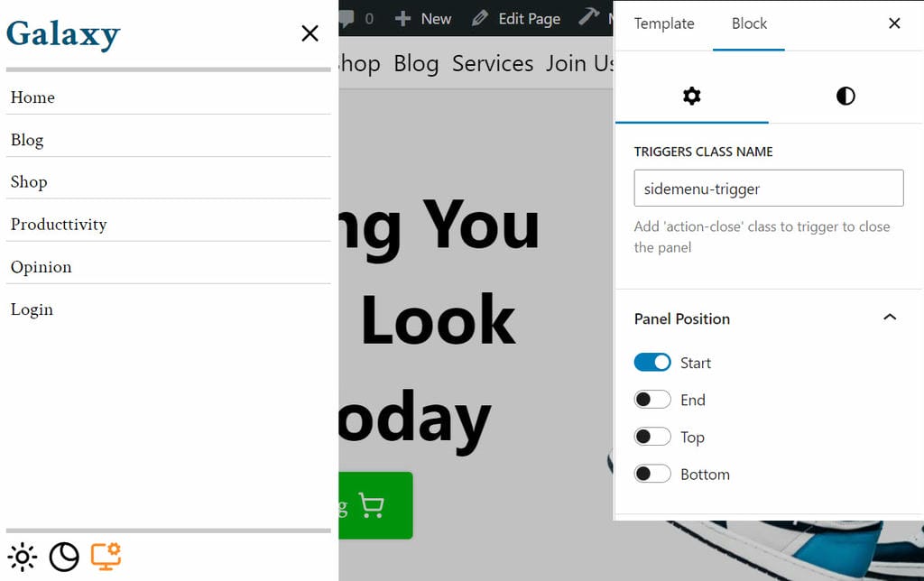924x581 pixels.
Task: Select the system theme monitor icon
Action: tap(106, 557)
